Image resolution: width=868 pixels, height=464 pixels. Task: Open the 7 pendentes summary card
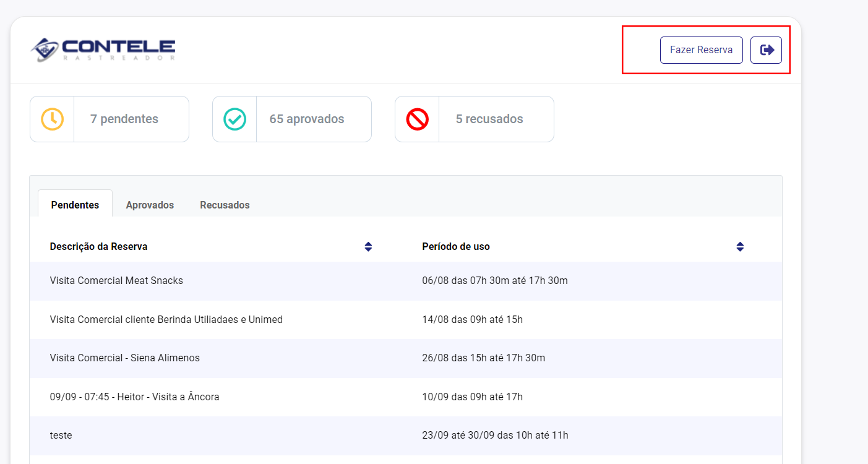point(124,119)
